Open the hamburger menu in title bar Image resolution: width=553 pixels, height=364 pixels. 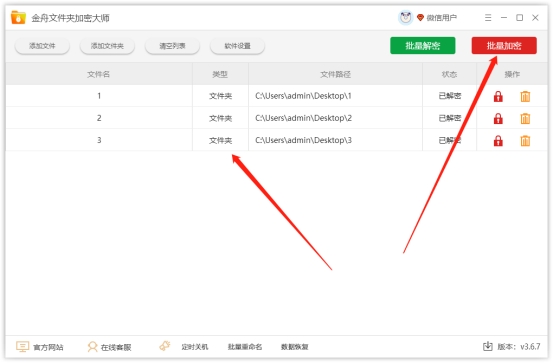488,18
